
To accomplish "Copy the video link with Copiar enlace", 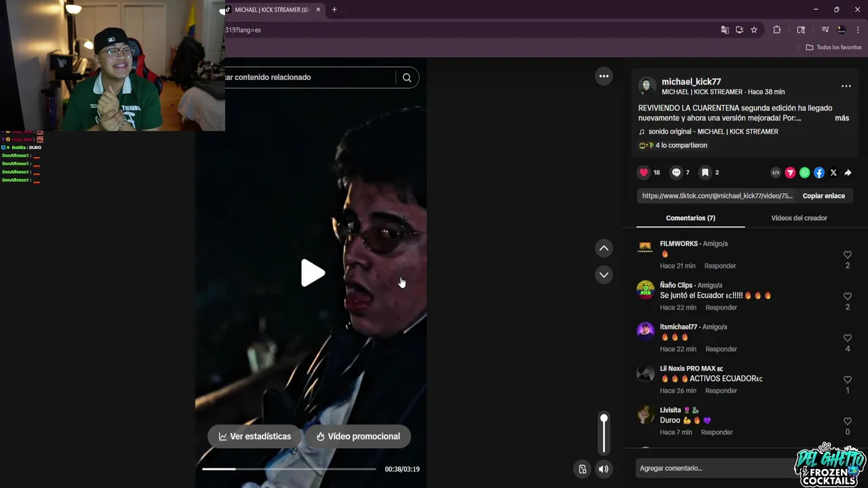I will (x=823, y=196).
